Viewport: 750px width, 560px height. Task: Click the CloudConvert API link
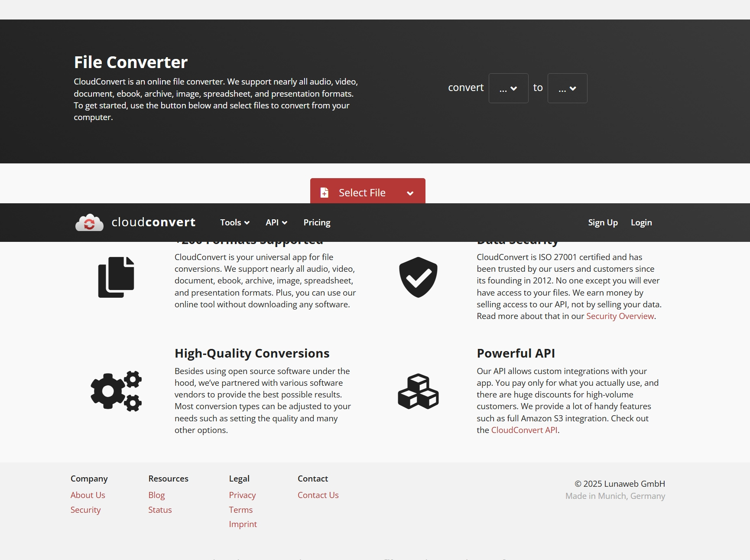(524, 430)
